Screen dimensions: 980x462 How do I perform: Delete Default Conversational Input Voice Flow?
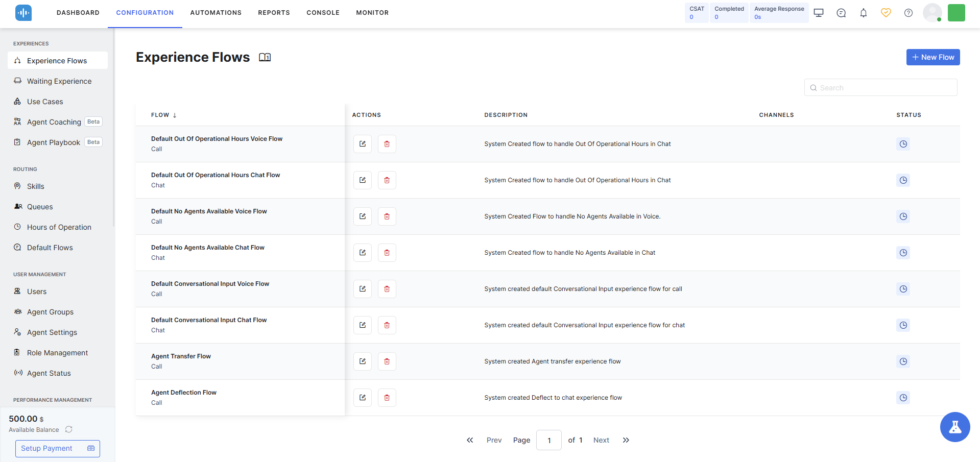387,289
